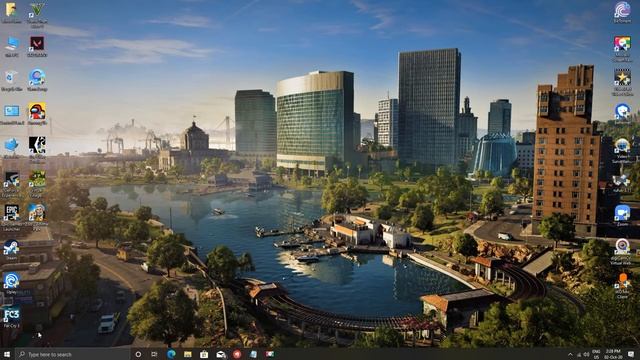Open the Action Center notifications icon
This screenshot has height=360, width=640.
coord(631,354)
